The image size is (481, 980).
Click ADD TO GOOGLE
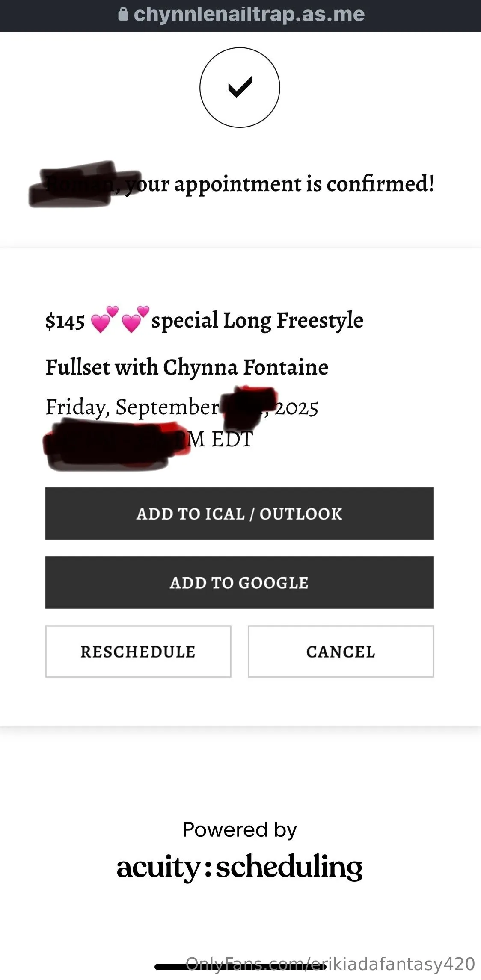(239, 582)
